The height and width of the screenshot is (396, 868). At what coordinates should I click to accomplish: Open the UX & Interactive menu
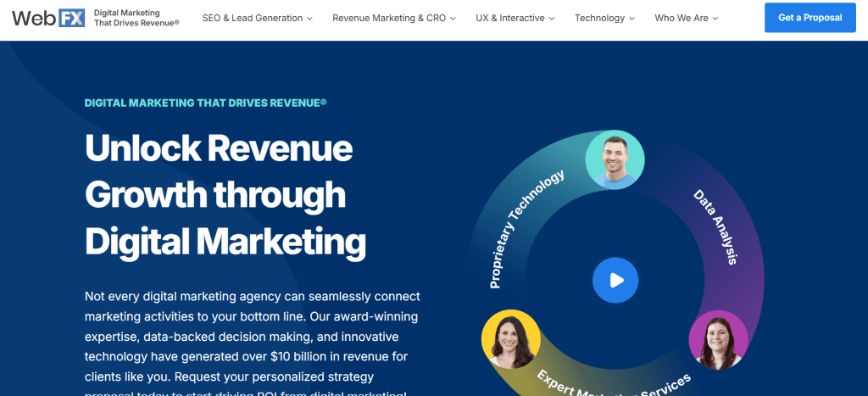click(515, 19)
